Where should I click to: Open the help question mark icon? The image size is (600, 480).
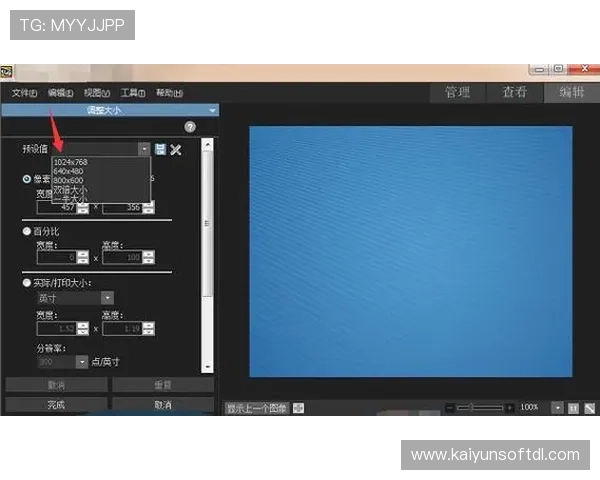coord(190,127)
